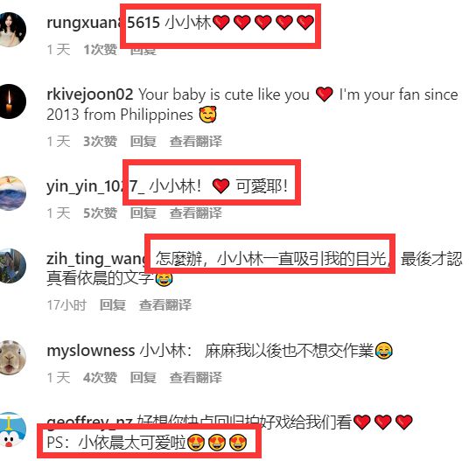Screen dimensions: 476x461
Task: Click zih_ting_wang's profile avatar
Action: click(12, 266)
